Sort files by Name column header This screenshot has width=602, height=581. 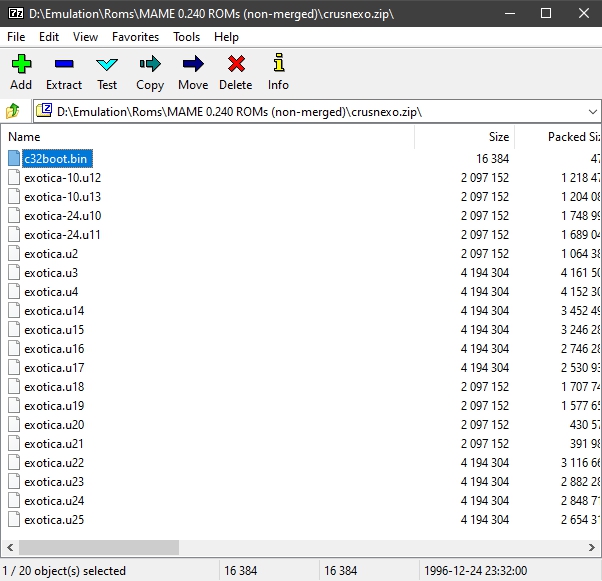(x=210, y=137)
